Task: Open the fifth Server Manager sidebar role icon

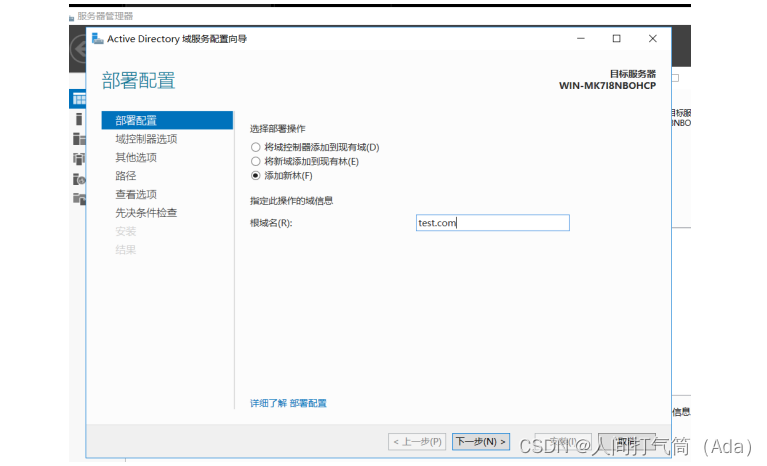Action: tap(79, 179)
